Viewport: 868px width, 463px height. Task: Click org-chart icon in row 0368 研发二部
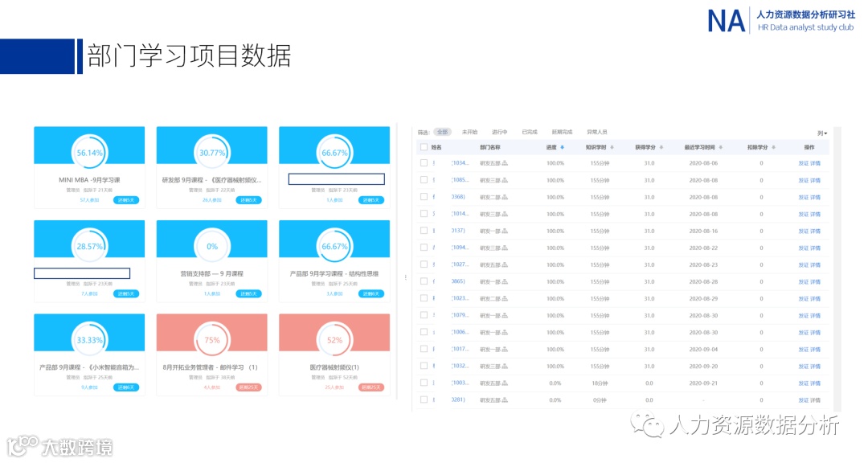tap(505, 197)
